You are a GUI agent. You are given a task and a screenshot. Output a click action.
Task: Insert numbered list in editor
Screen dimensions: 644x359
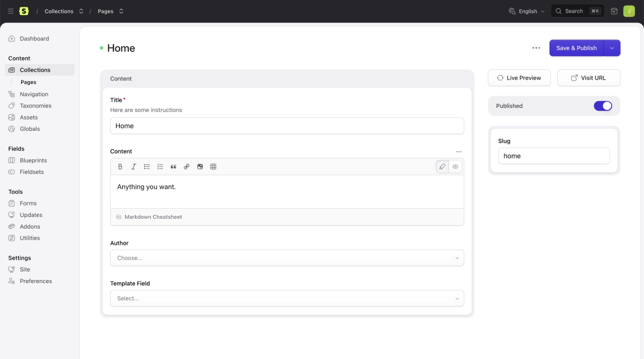coord(160,167)
